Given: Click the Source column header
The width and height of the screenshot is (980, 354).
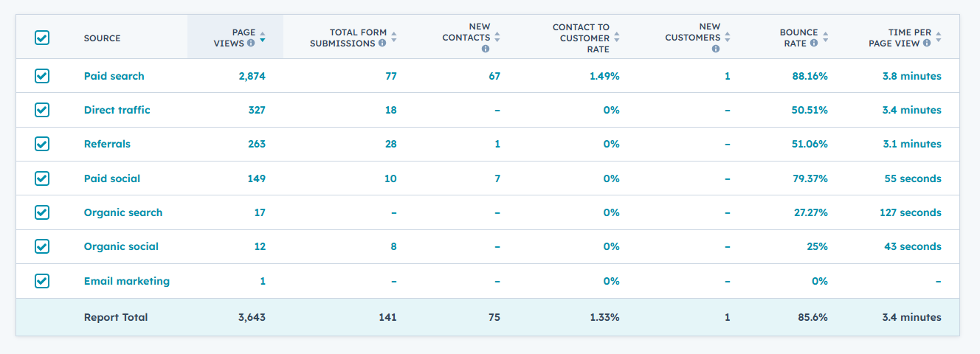Looking at the screenshot, I should [x=102, y=38].
